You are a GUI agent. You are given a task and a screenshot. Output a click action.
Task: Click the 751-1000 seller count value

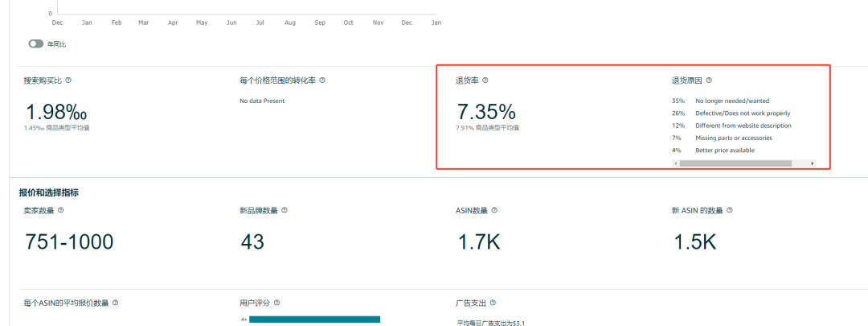pos(69,241)
